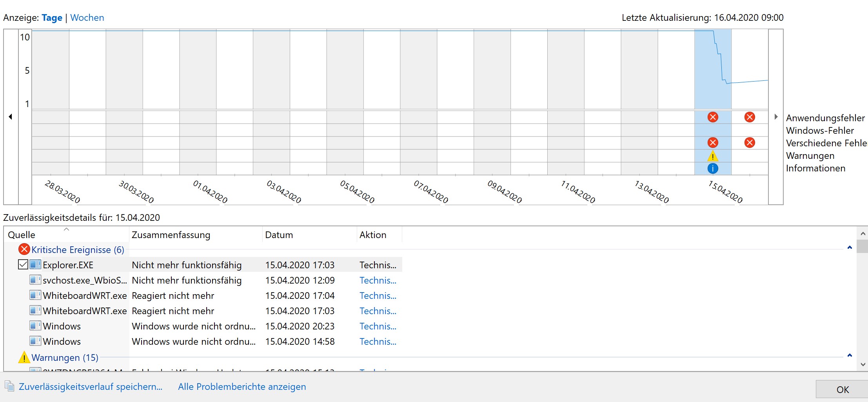Select the highlighted 15.04.2020 chart column
The image size is (868, 402).
[x=713, y=102]
